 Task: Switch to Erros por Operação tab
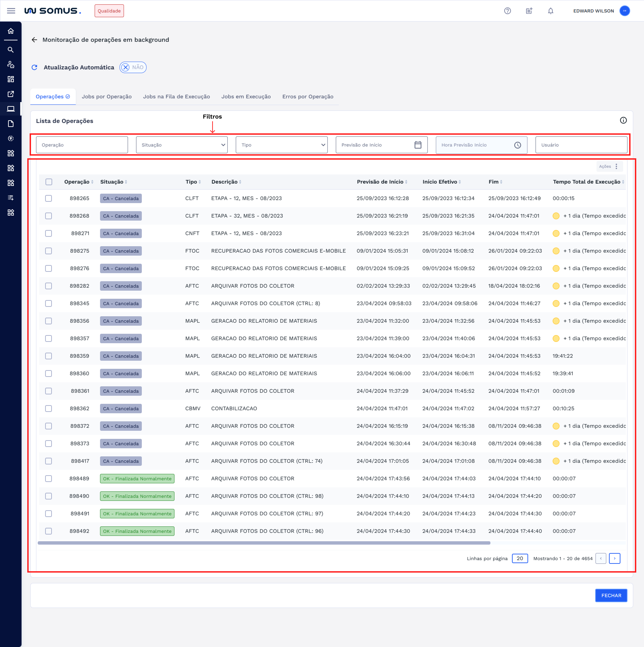307,96
